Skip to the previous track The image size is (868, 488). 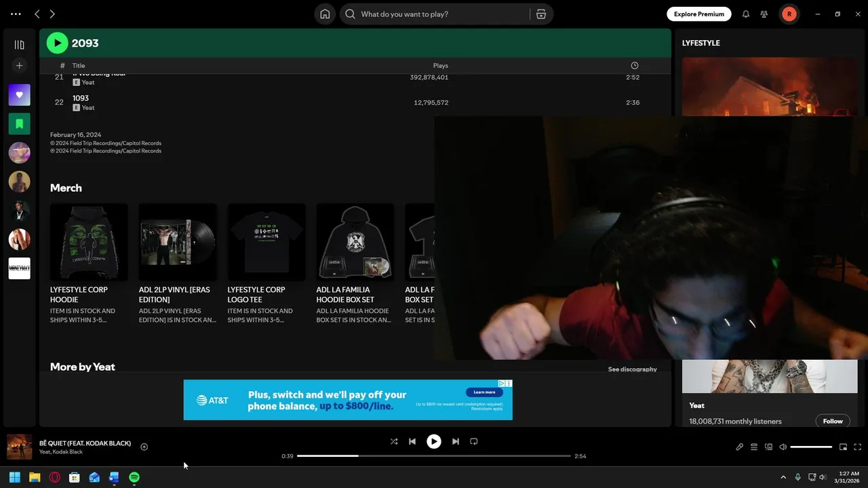412,441
